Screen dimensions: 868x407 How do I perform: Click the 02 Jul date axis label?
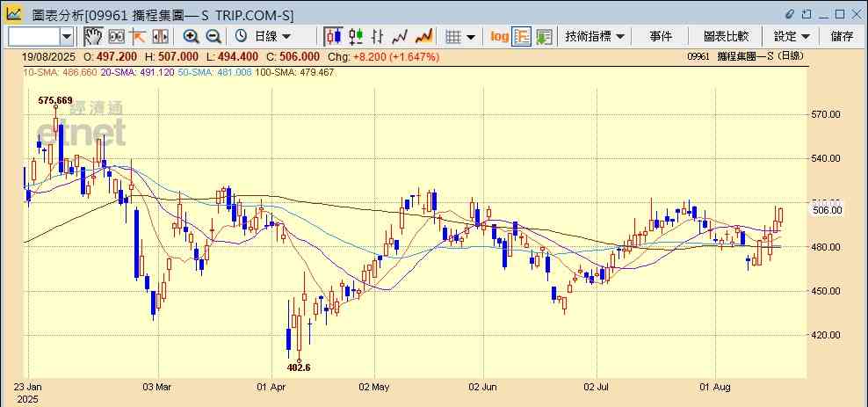click(597, 387)
